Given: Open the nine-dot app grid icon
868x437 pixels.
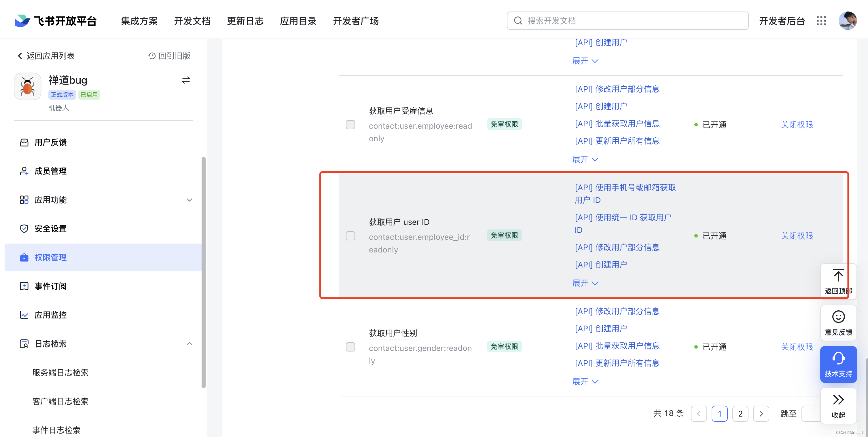Looking at the screenshot, I should [x=821, y=21].
